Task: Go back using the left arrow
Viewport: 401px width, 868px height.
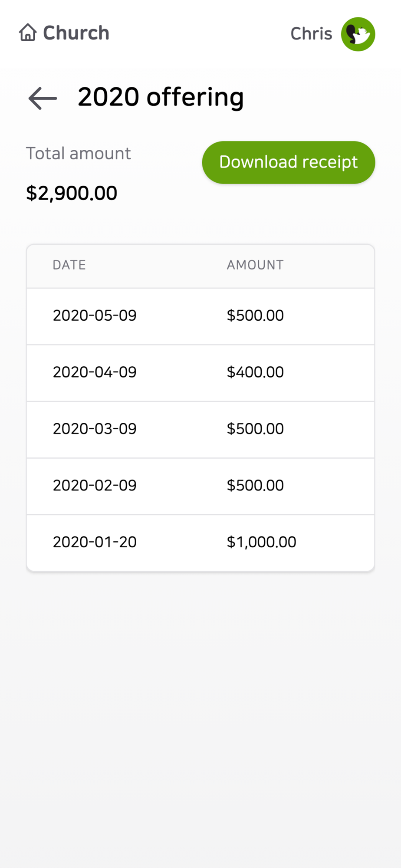Action: [43, 98]
